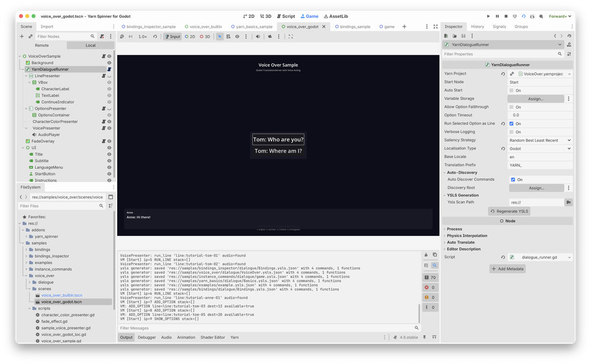Open search in the Output panel

tap(434, 265)
